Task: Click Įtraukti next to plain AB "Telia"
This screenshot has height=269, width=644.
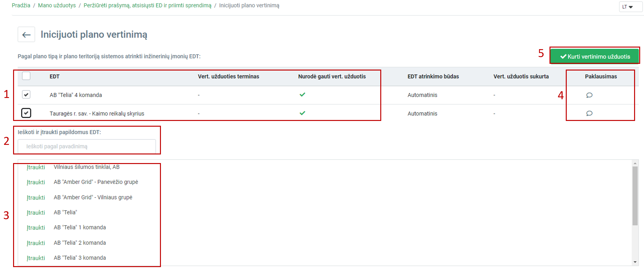Action: pos(36,213)
